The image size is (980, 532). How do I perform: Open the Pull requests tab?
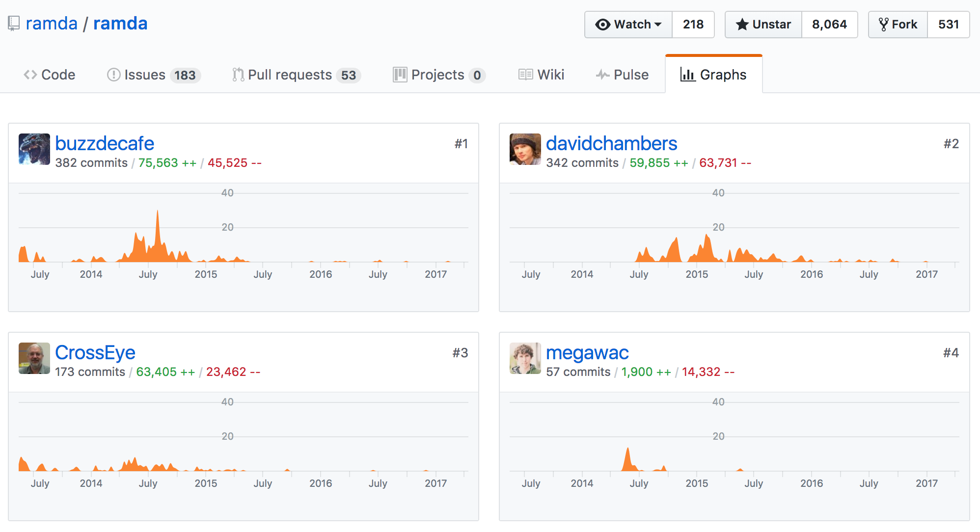coord(297,75)
